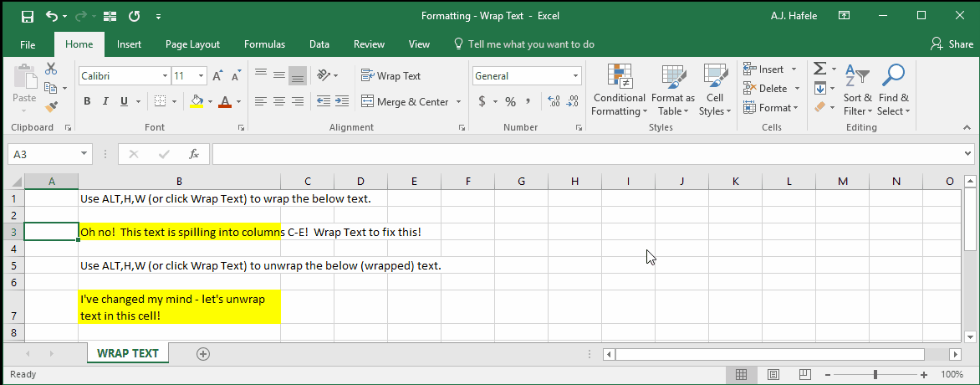Open the Sort & Filter dropdown
The height and width of the screenshot is (385, 980).
tap(858, 90)
